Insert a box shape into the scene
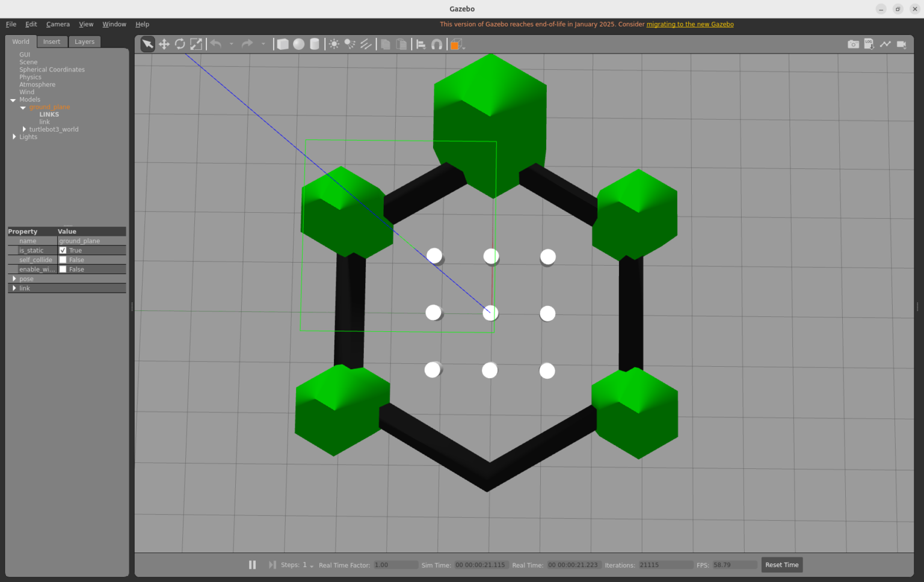924x582 pixels. [x=282, y=43]
